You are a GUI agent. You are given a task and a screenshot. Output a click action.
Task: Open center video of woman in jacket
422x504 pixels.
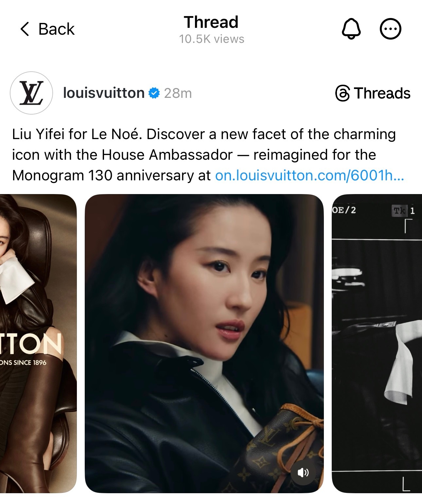[x=204, y=343]
